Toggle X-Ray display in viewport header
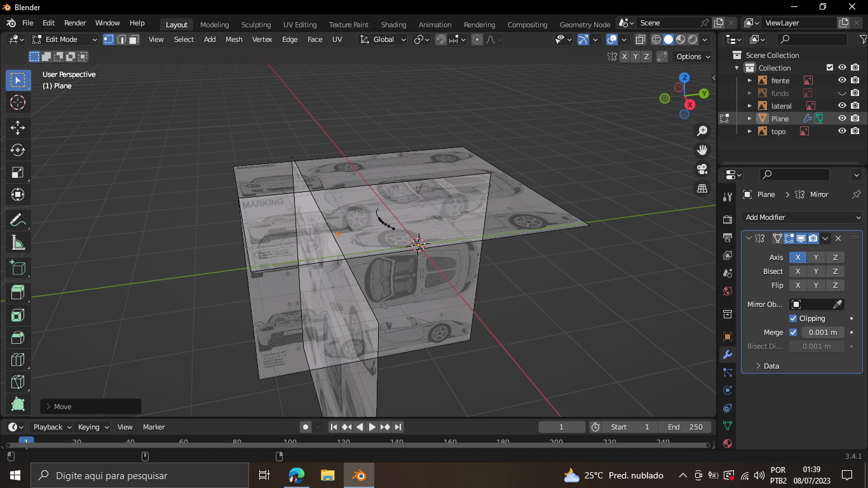This screenshot has width=868, height=488. point(641,39)
